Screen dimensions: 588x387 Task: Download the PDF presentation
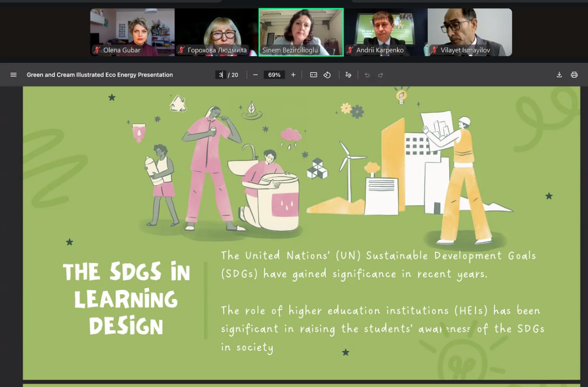point(559,75)
